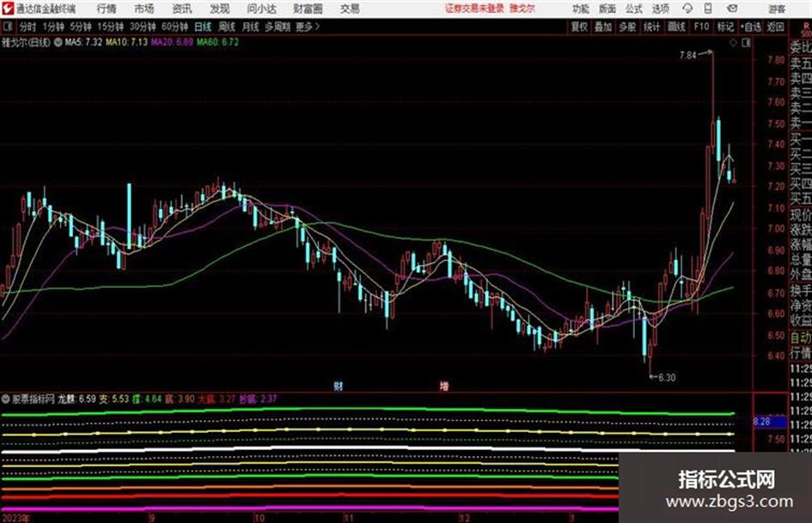Click the 抄底: 2.37 indicator value
Image resolution: width=812 pixels, height=523 pixels.
pyautogui.click(x=258, y=398)
